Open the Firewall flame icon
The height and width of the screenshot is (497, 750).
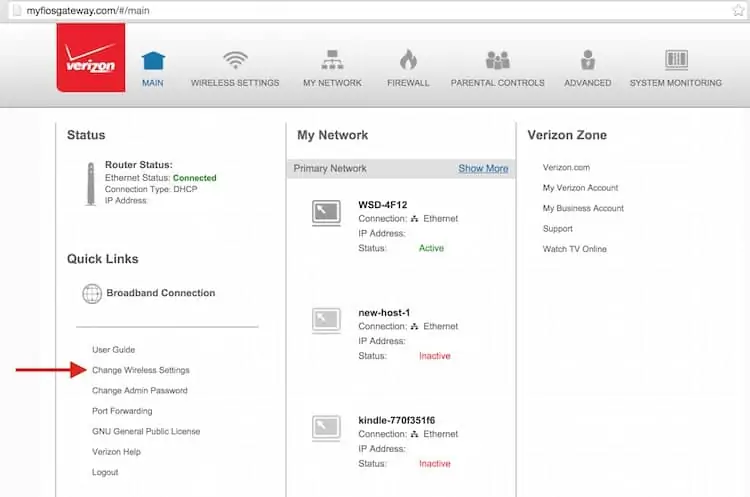pos(408,60)
